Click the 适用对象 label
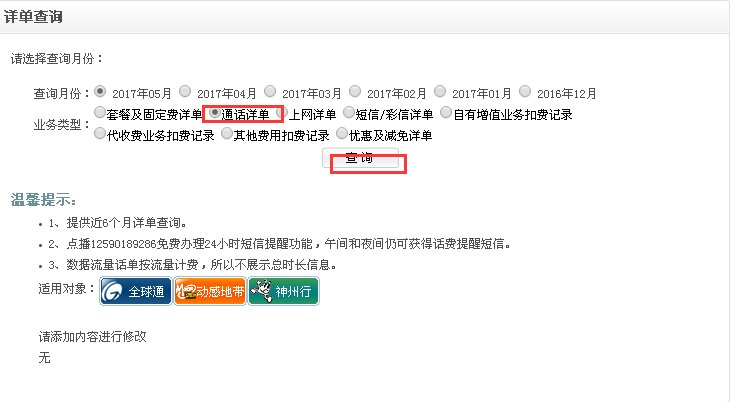 pyautogui.click(x=67, y=289)
